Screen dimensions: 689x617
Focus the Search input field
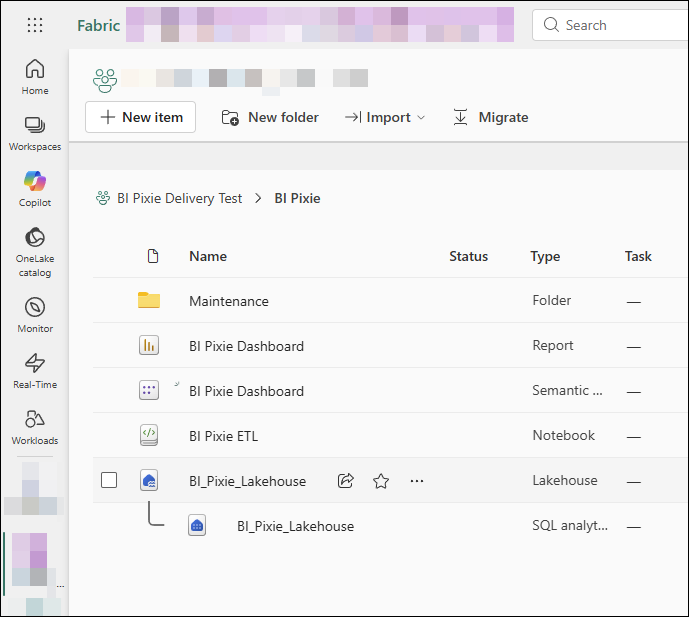pos(611,25)
